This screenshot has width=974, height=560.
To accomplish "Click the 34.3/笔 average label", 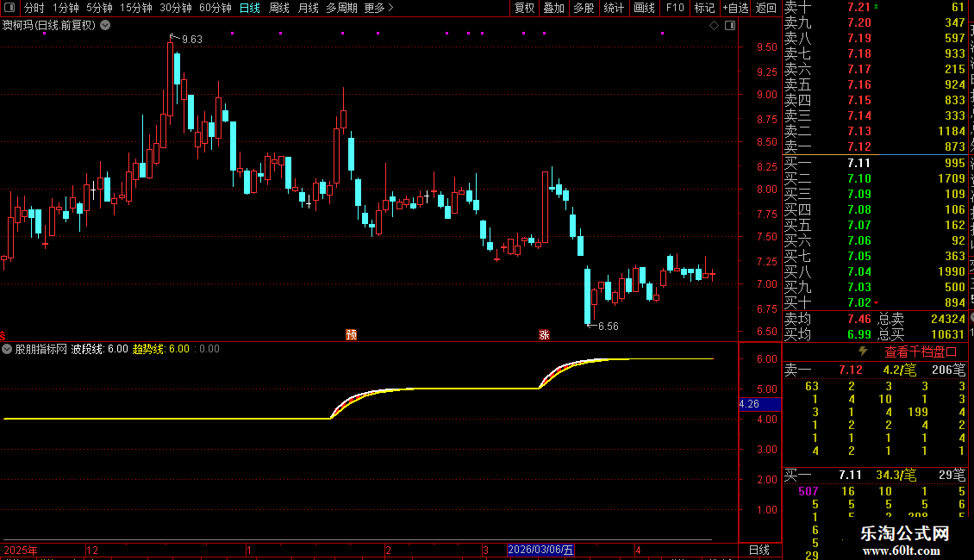I will (896, 475).
